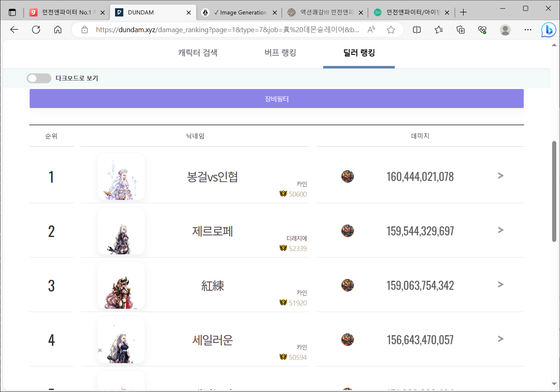Open the 버프 랭킹 tab
This screenshot has width=560, height=392.
pos(280,53)
